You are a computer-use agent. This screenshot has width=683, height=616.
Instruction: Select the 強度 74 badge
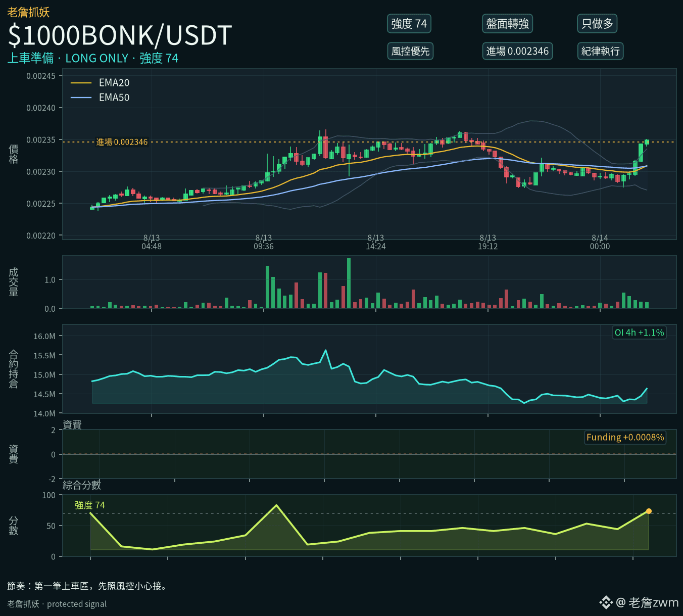pos(409,24)
